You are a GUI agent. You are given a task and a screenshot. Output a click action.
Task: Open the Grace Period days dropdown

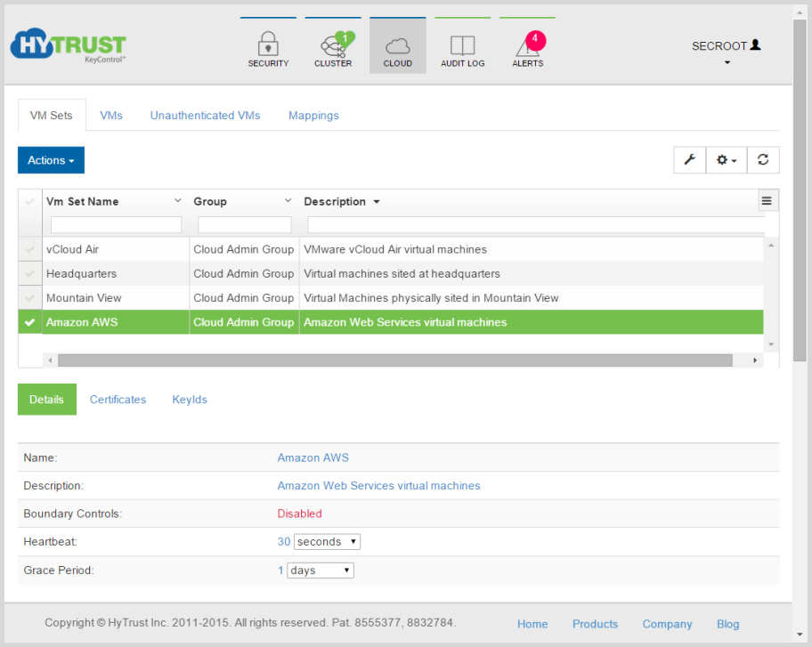[320, 570]
